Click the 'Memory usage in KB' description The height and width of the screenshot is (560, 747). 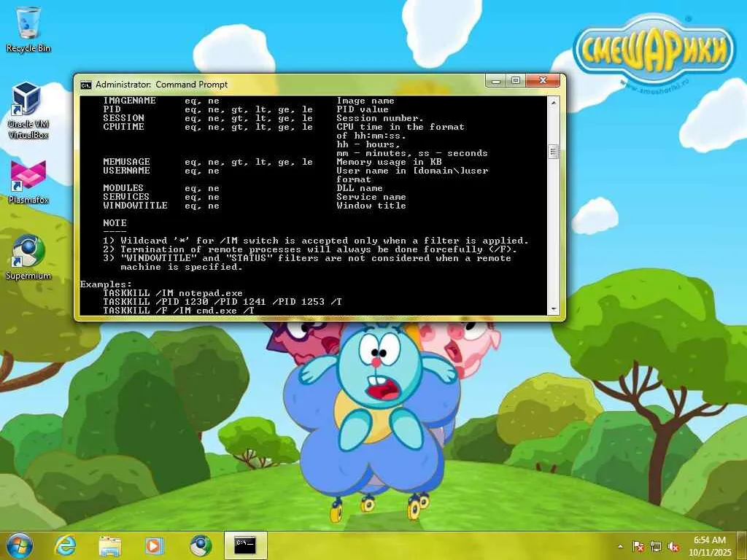click(390, 162)
